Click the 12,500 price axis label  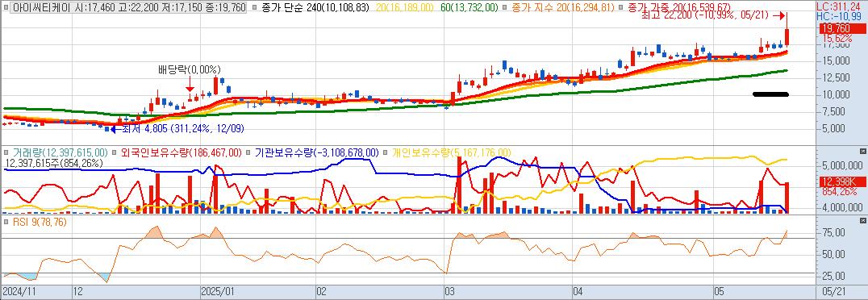click(837, 78)
